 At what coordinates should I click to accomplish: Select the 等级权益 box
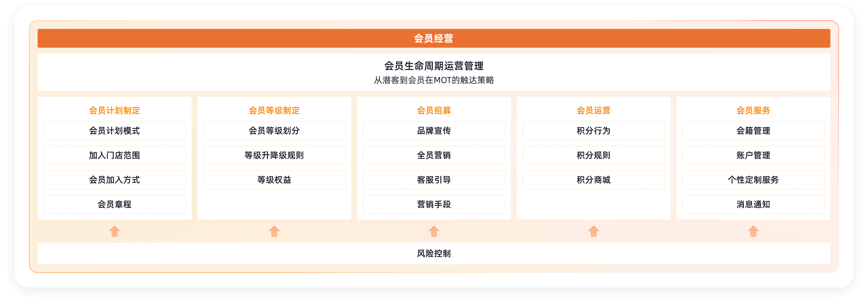coord(274,180)
